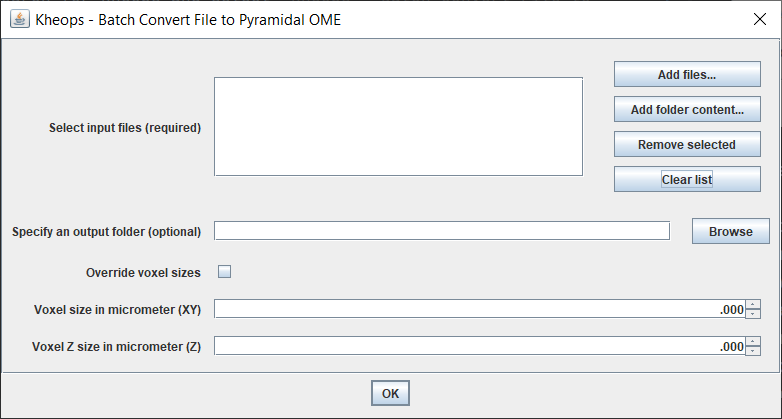The width and height of the screenshot is (782, 419).
Task: Click the Voxel size XY value field
Action: 480,309
